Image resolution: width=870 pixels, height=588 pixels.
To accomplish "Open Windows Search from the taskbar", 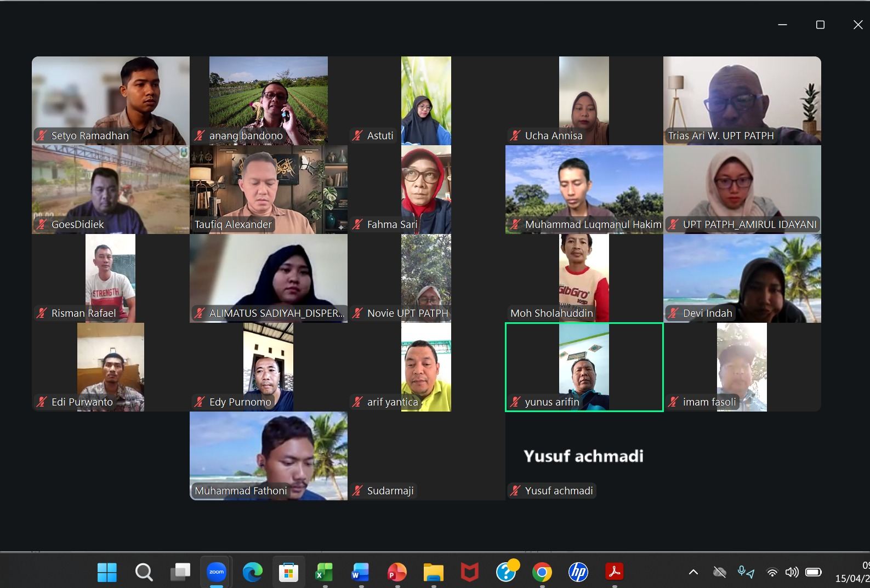I will click(144, 572).
